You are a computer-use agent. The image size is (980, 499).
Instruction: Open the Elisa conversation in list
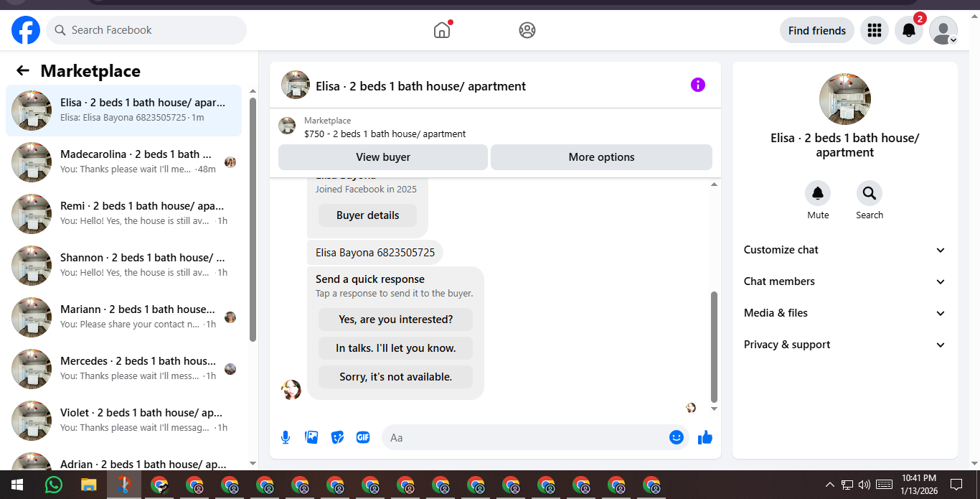(x=123, y=111)
